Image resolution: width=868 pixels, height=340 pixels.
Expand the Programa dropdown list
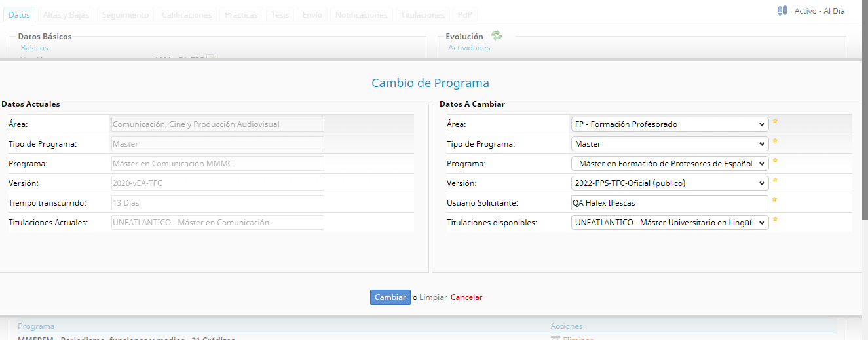669,164
